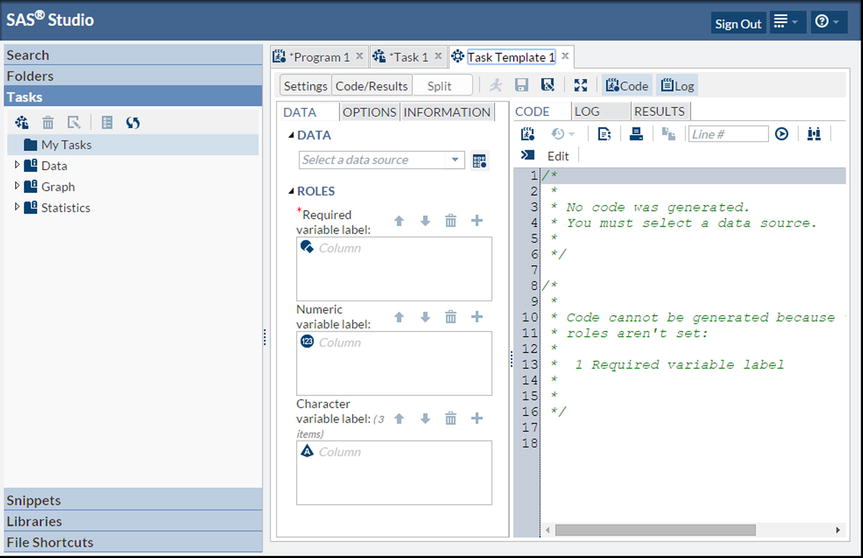Open the Search panel section

133,55
